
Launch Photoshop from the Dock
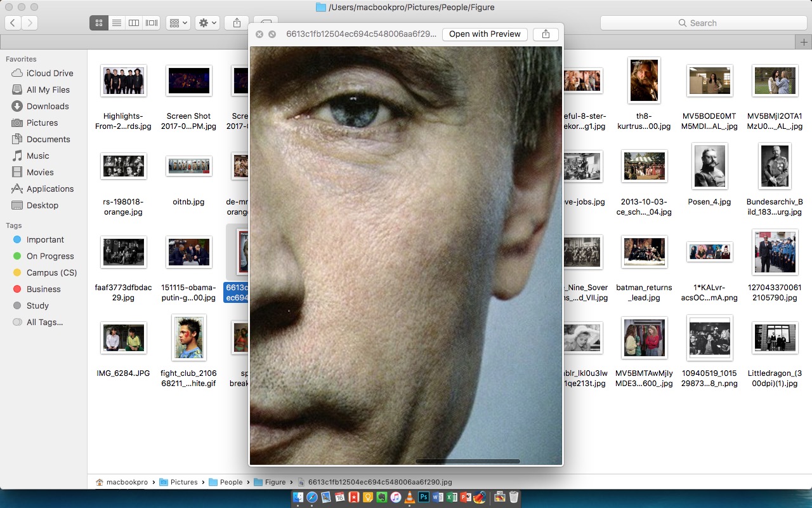pyautogui.click(x=424, y=498)
